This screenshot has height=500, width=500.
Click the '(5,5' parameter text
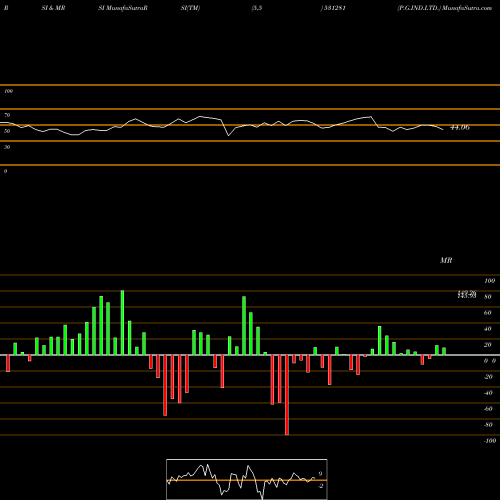click(x=257, y=8)
